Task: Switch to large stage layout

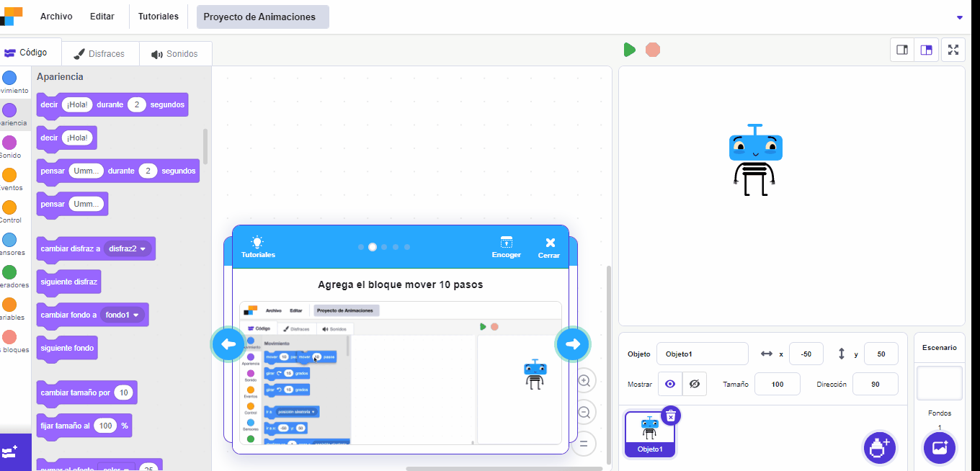Action: click(927, 50)
